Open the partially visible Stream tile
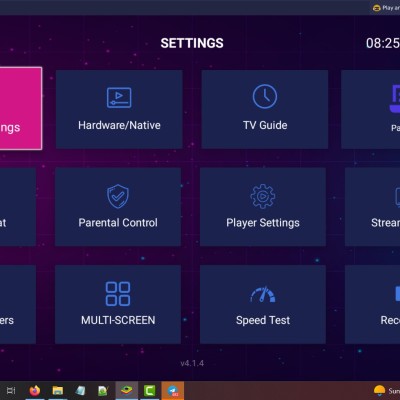The image size is (400, 400). pos(372,207)
